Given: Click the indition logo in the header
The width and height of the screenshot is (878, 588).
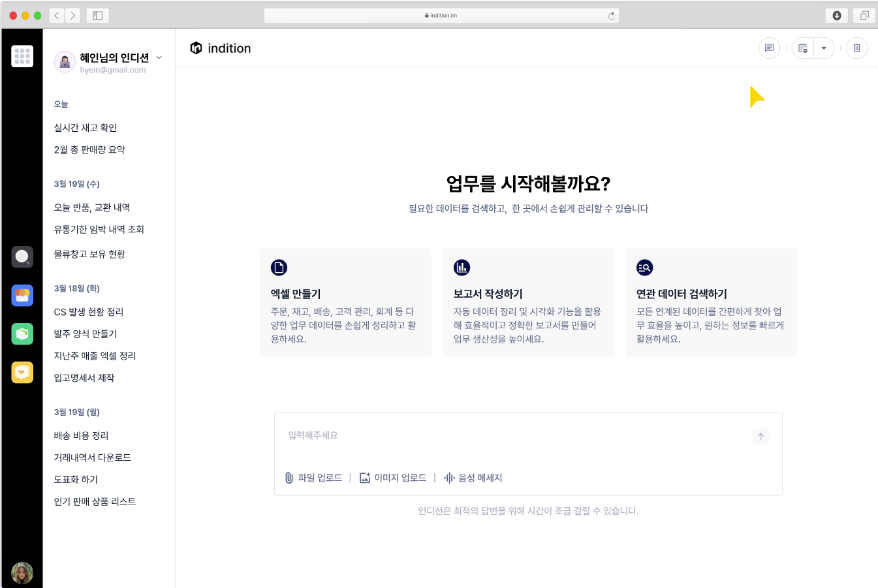Looking at the screenshot, I should (221, 48).
